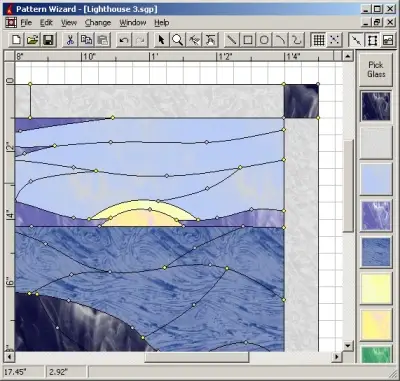Select the dark navy glass swatch
This screenshot has height=381, width=400.
[376, 106]
